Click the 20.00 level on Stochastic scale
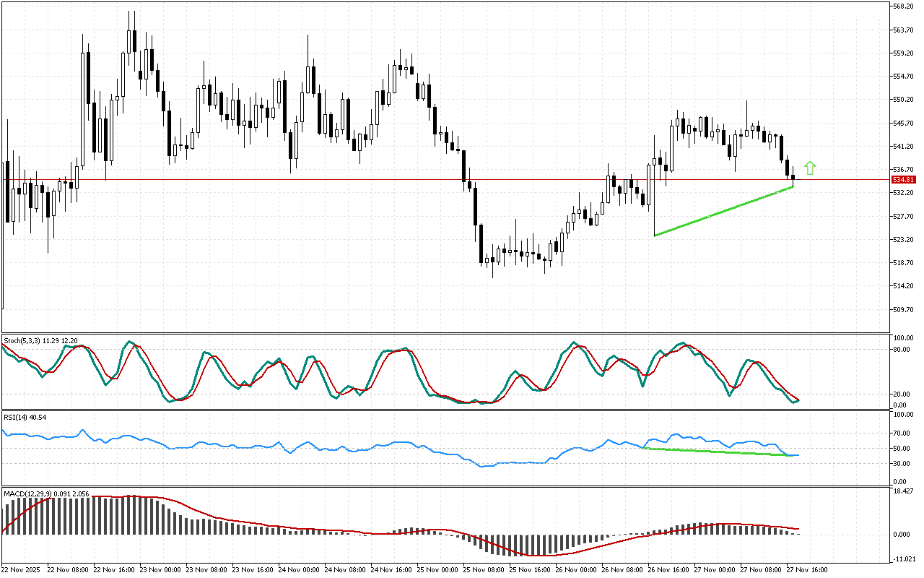Viewport: 924px width, 578px height. [902, 394]
